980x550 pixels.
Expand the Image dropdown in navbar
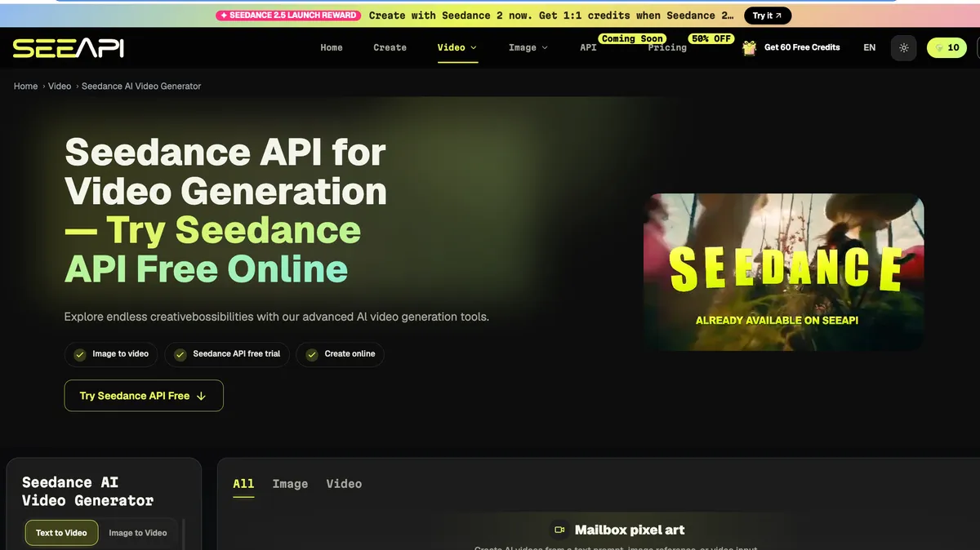[x=528, y=47]
